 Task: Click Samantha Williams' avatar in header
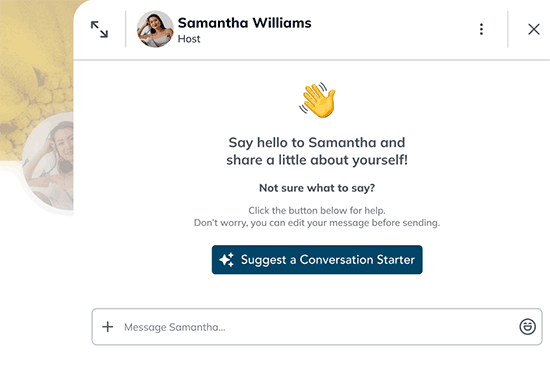[x=155, y=29]
